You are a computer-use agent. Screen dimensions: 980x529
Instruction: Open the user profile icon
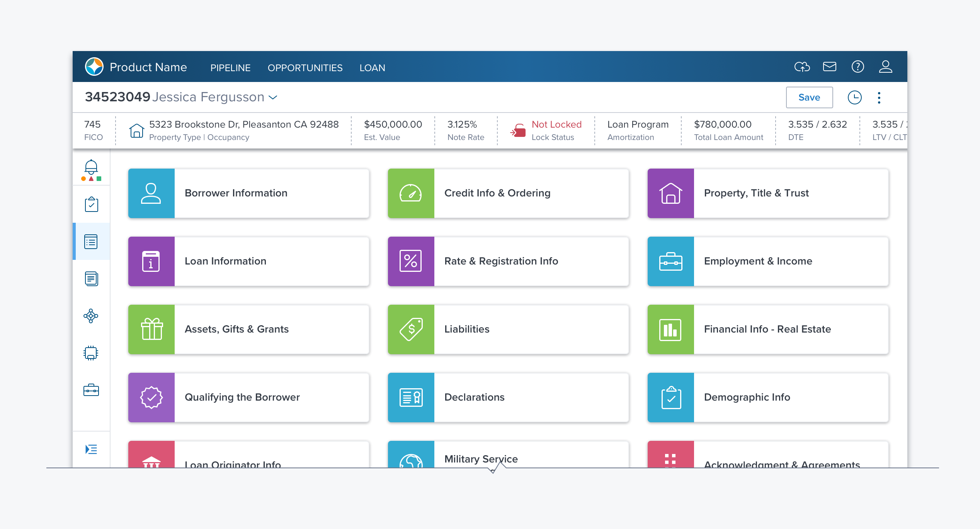tap(886, 67)
